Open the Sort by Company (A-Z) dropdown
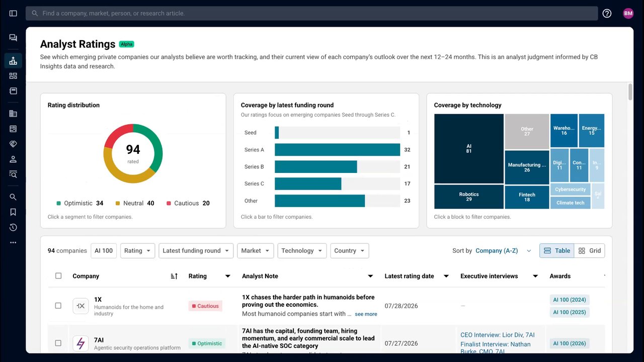The height and width of the screenshot is (362, 644). [503, 251]
